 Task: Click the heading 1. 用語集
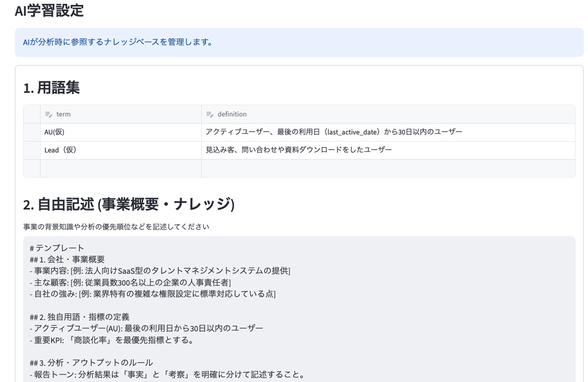point(51,88)
